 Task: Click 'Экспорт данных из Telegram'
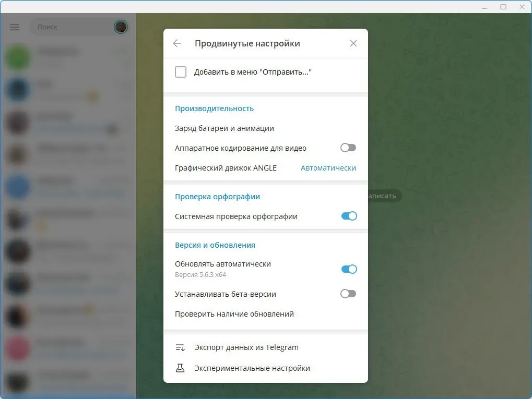coord(246,347)
